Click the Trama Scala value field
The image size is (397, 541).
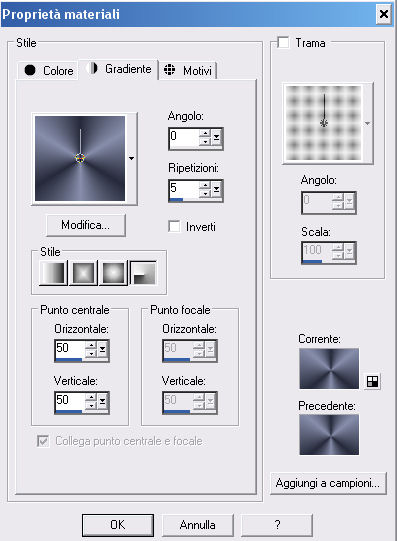tap(317, 251)
